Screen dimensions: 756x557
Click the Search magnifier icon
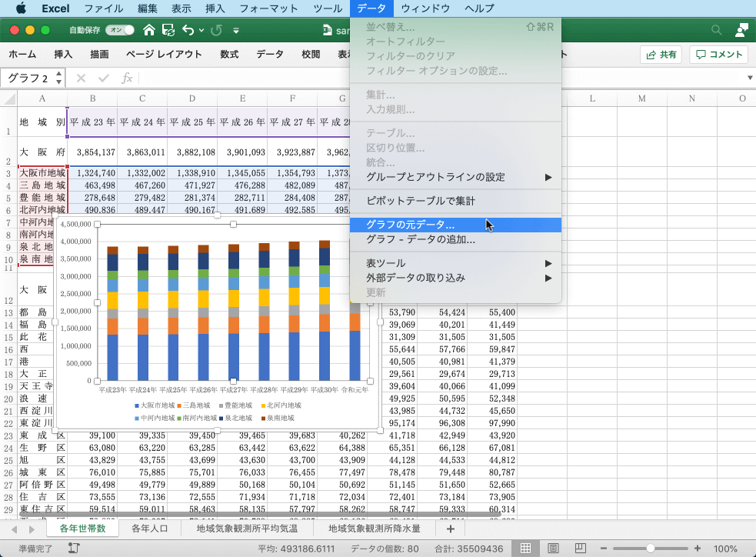pyautogui.click(x=716, y=30)
